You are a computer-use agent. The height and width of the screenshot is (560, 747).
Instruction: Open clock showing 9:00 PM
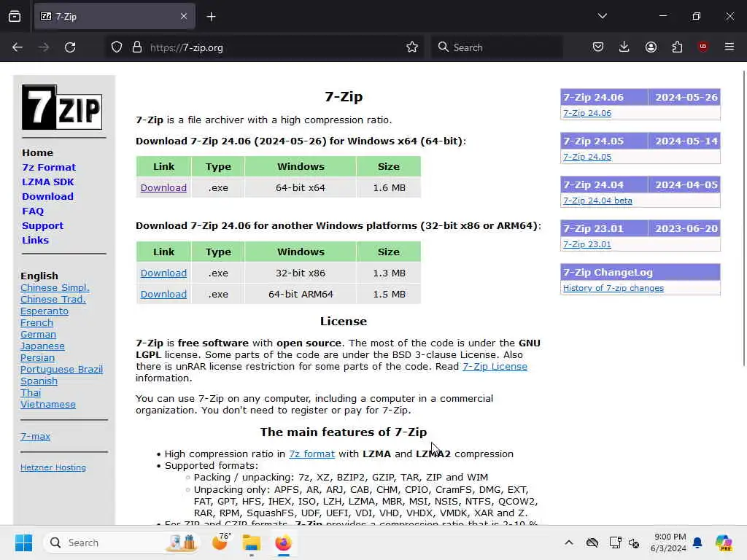(669, 542)
